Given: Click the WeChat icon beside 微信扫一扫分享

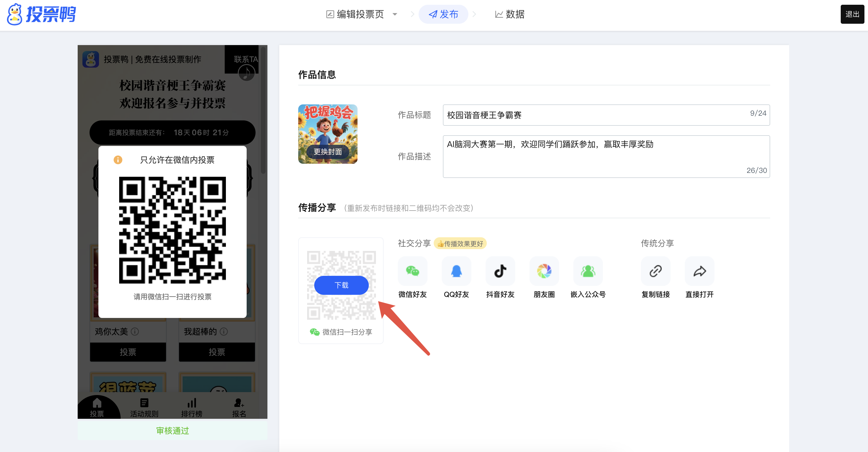Looking at the screenshot, I should pos(314,332).
